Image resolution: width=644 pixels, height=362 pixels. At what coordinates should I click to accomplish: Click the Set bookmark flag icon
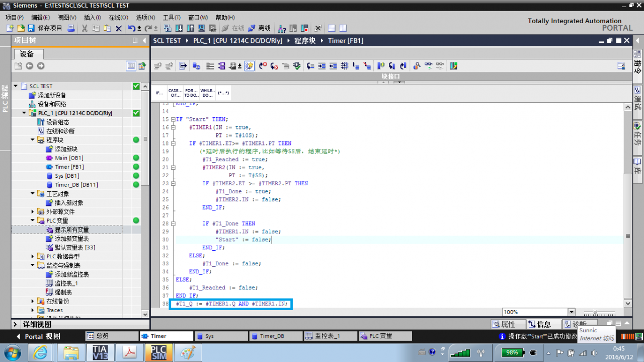click(381, 66)
